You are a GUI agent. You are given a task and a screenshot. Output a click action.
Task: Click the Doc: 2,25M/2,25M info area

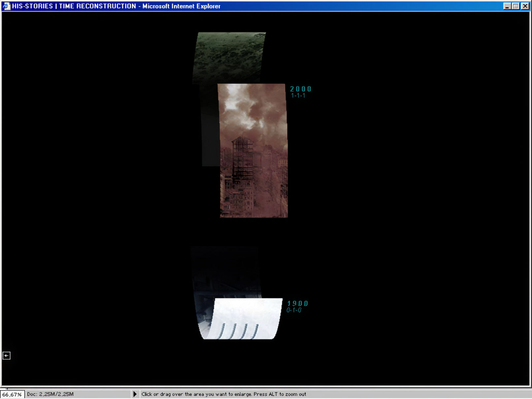(x=50, y=394)
